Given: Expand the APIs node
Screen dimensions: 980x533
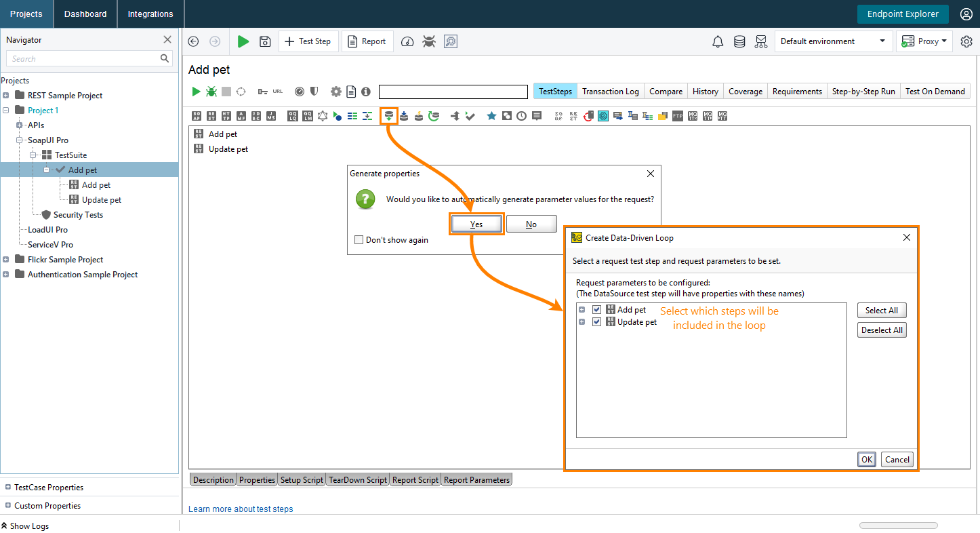Looking at the screenshot, I should tap(20, 125).
